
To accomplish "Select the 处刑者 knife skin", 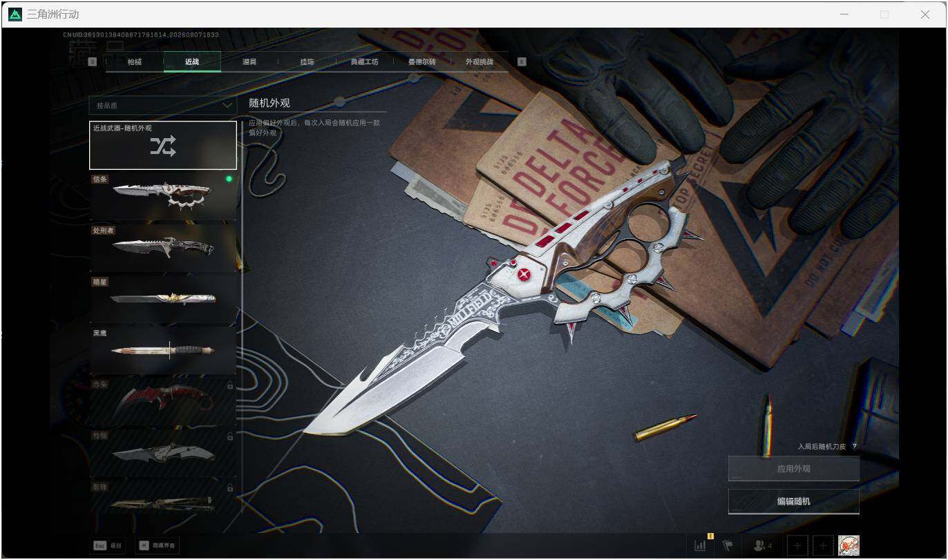I will coord(163,248).
